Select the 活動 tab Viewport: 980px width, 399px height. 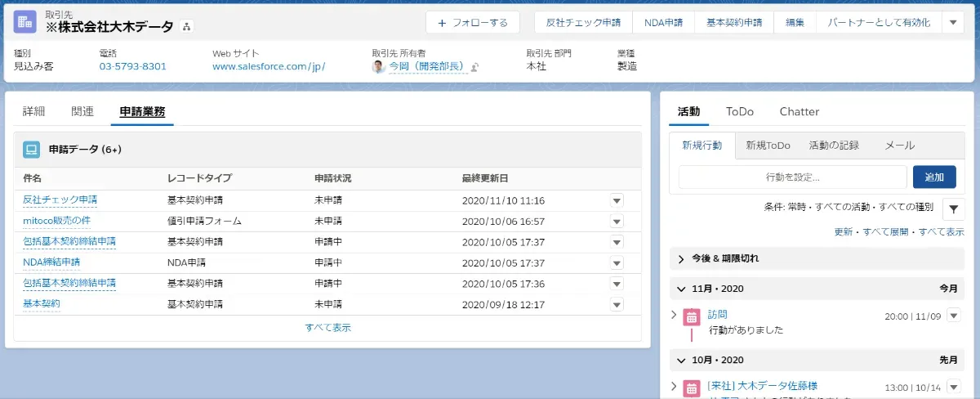coord(688,111)
